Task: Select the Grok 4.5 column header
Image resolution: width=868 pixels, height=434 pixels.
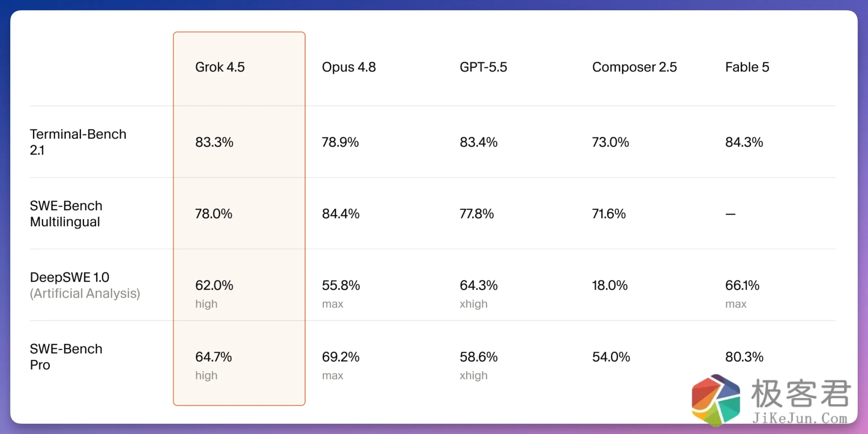Action: click(220, 67)
